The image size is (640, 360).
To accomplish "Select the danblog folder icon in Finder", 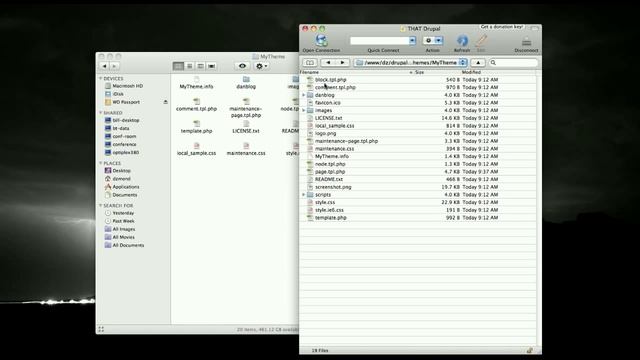I will tap(246, 79).
